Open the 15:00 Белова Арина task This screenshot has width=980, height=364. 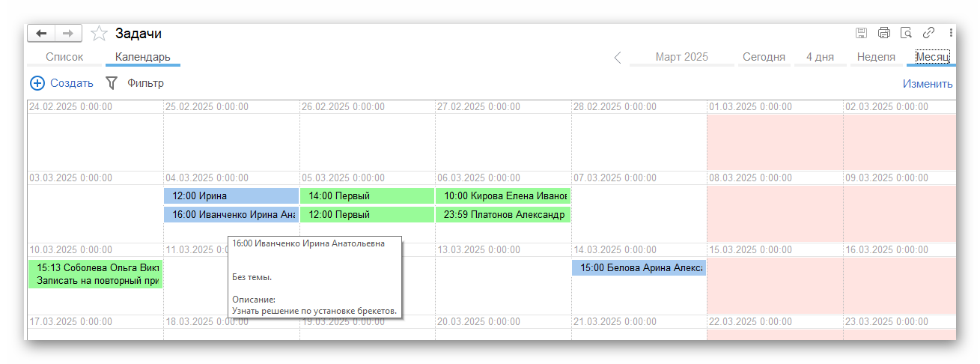[639, 267]
